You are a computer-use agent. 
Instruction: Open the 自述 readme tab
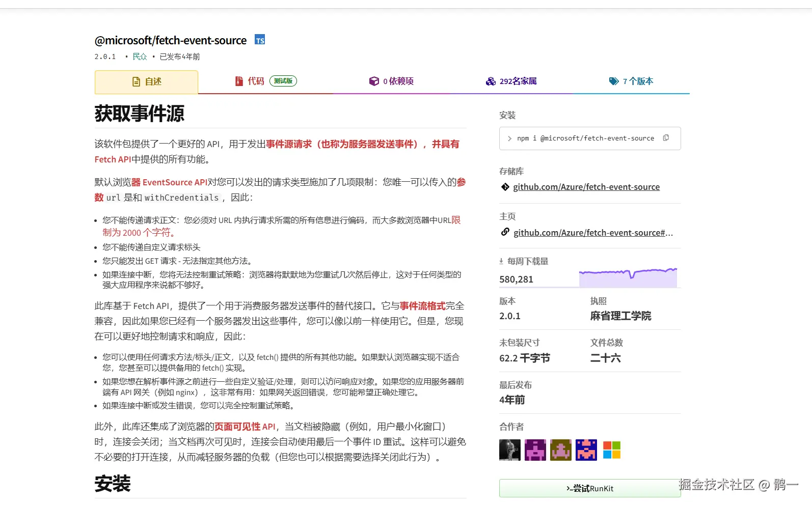[x=146, y=81]
